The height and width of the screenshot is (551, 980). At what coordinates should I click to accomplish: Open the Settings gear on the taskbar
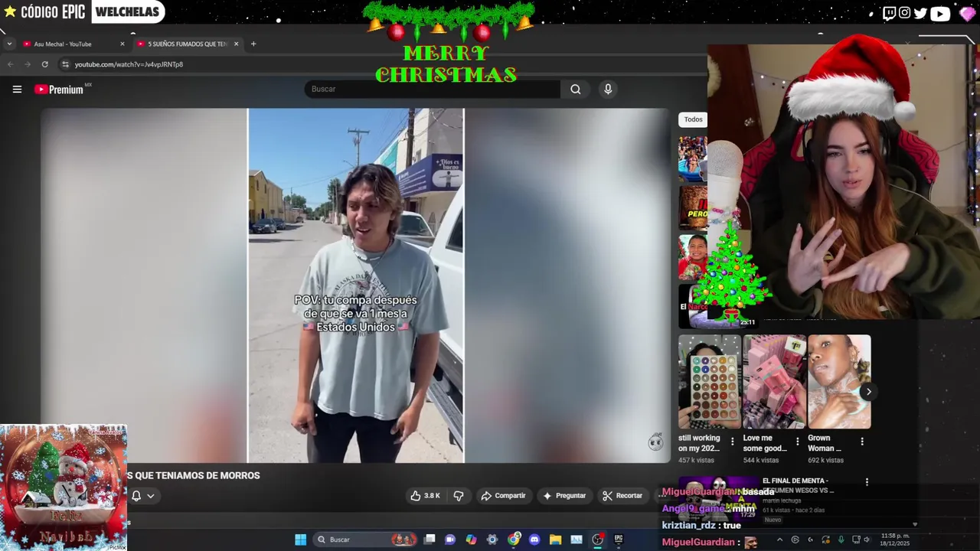[492, 540]
